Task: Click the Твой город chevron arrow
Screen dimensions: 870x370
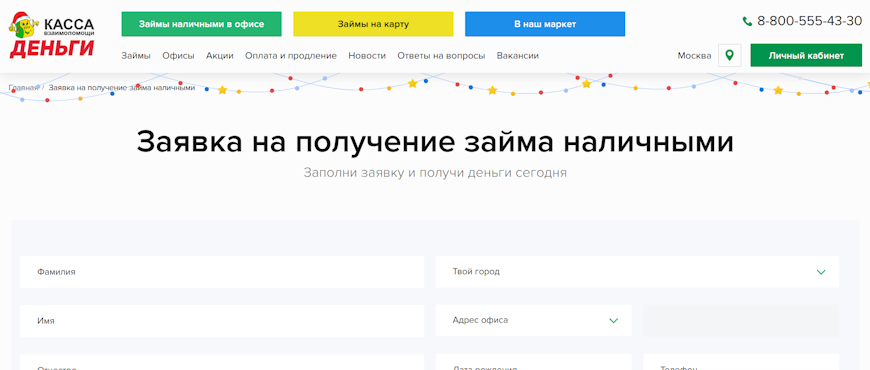Action: [821, 272]
